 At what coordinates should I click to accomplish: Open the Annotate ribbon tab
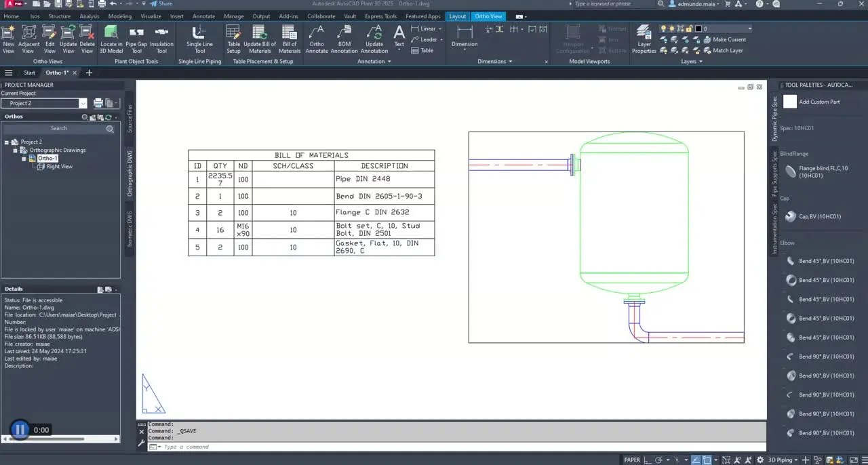pos(203,16)
